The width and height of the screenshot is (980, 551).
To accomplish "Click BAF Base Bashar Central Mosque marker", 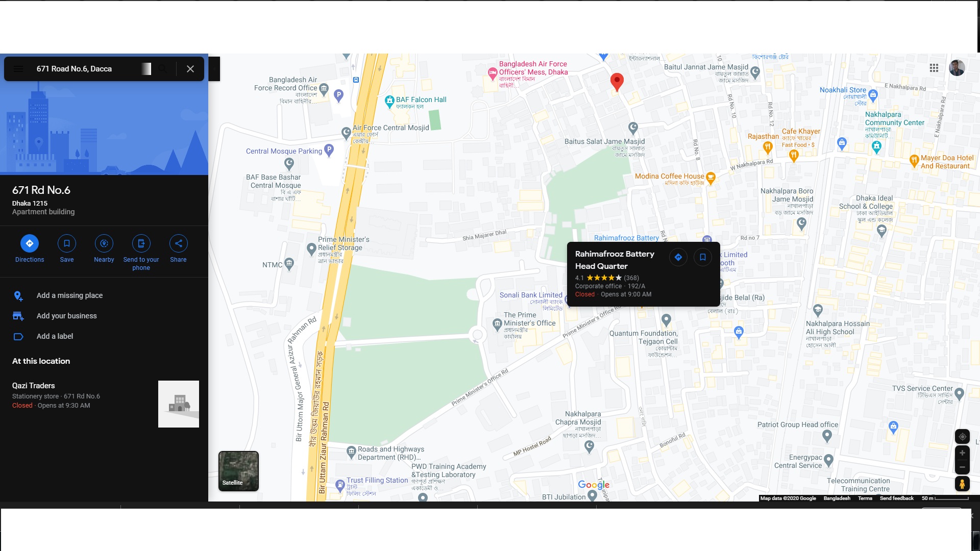I will [289, 163].
